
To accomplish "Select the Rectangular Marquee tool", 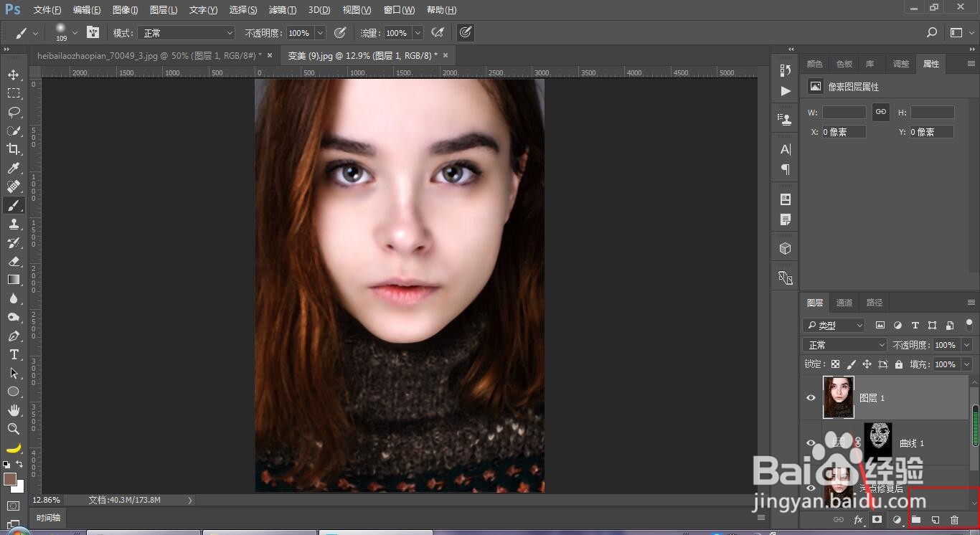I will (14, 93).
